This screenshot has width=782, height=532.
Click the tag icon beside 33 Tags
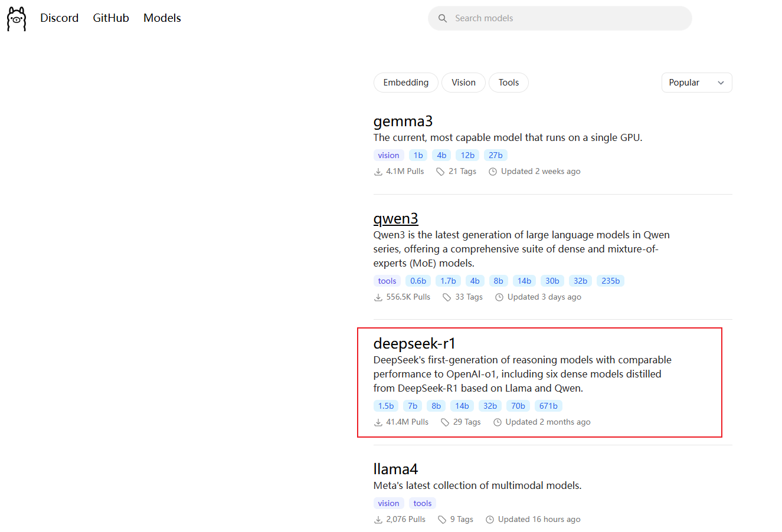tap(447, 297)
